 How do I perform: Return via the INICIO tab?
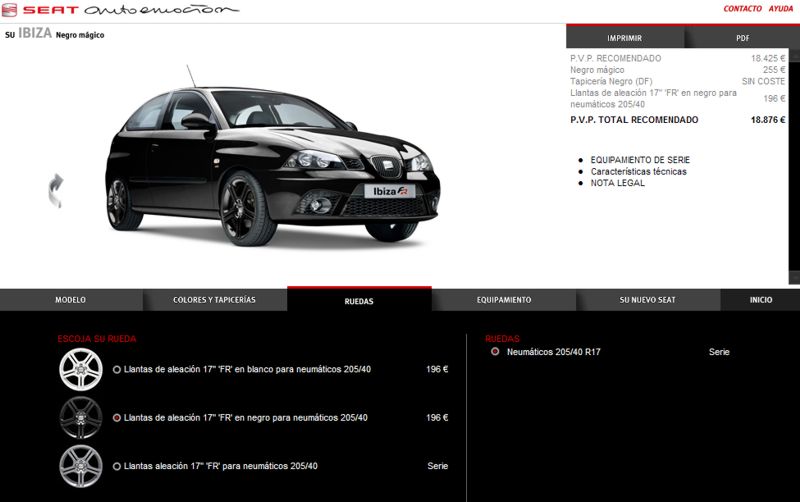pyautogui.click(x=761, y=300)
